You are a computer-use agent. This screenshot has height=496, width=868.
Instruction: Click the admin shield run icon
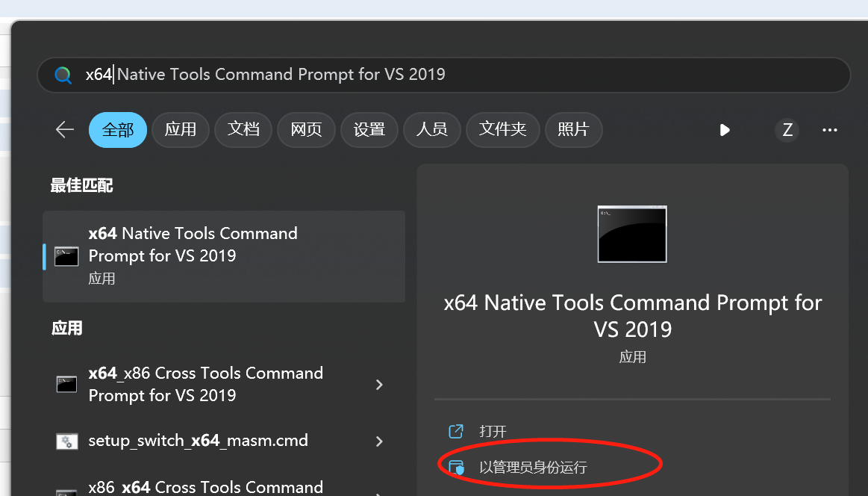coord(456,467)
